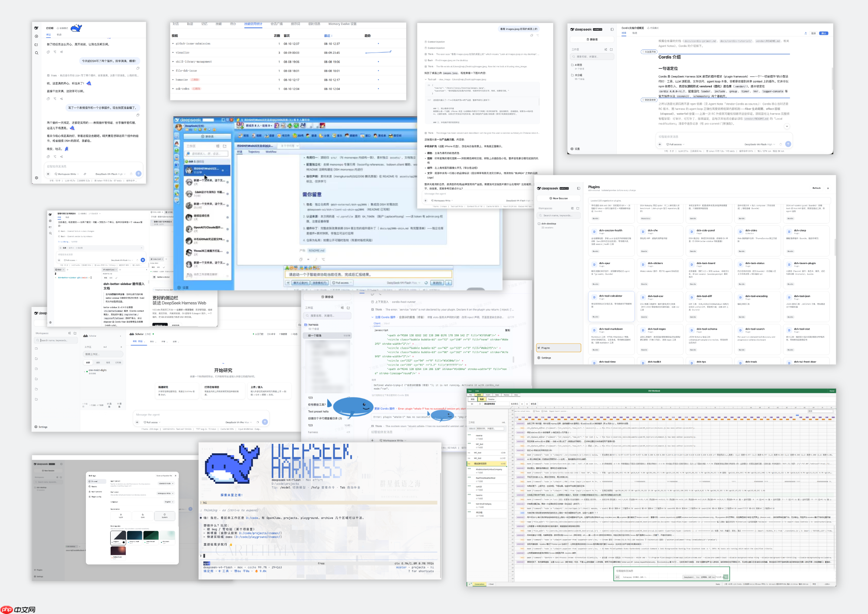Open Standard mode dropdown in Settings dialog
Screen dimensions: 868x614
coord(166,483)
